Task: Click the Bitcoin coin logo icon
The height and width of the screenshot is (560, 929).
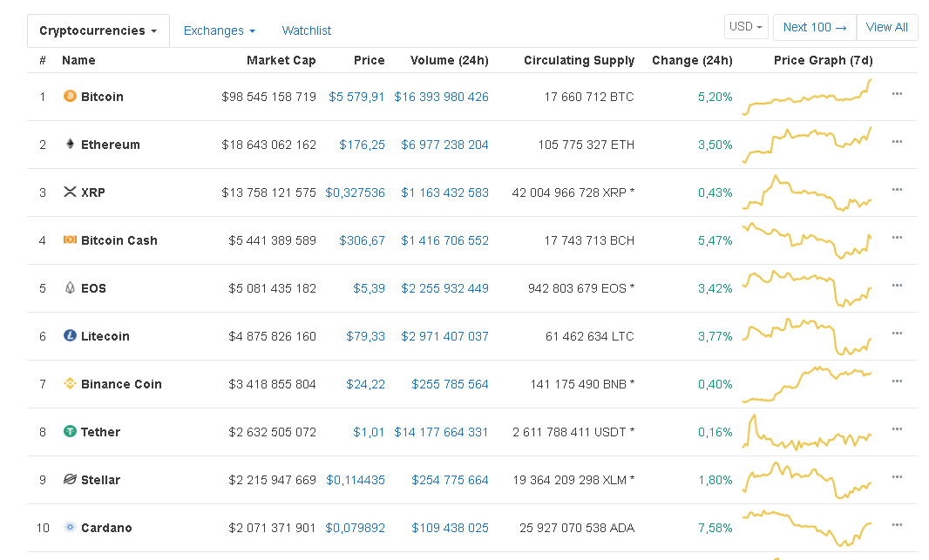Action: coord(71,97)
